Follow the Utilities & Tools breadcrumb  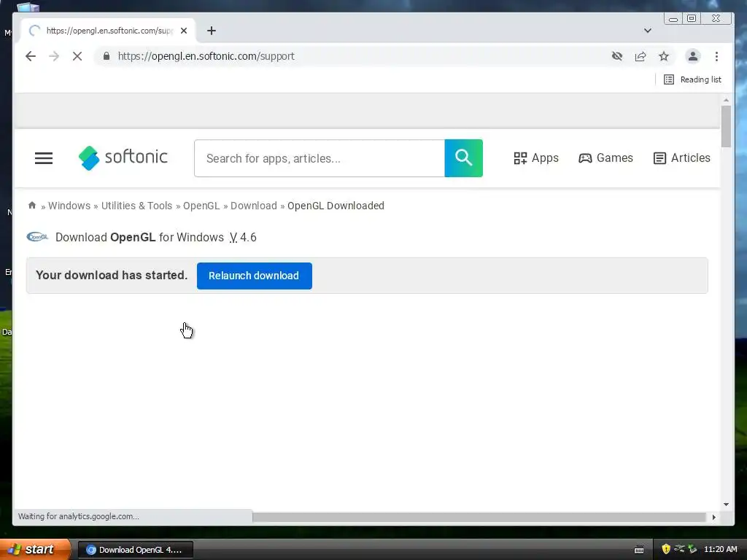tap(136, 206)
